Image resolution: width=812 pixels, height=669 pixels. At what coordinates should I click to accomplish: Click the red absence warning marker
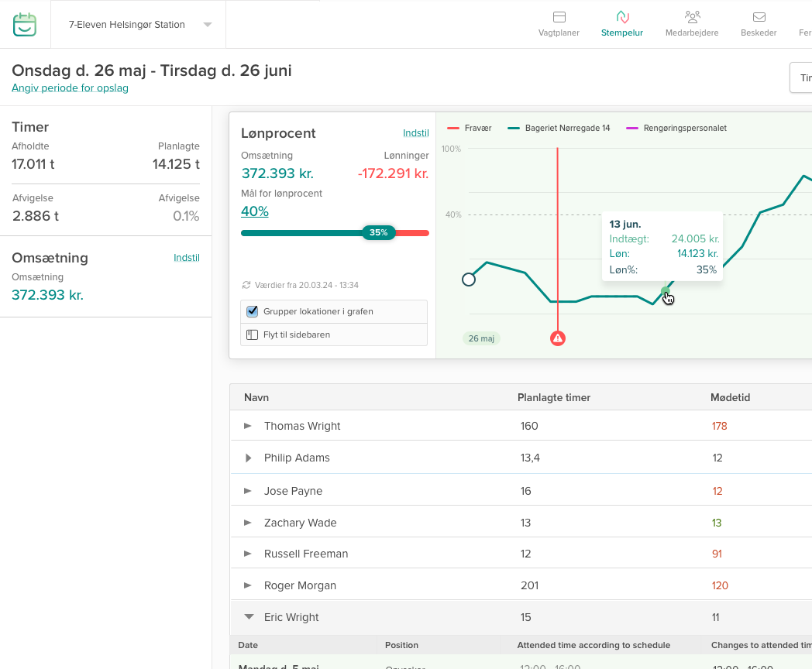558,338
